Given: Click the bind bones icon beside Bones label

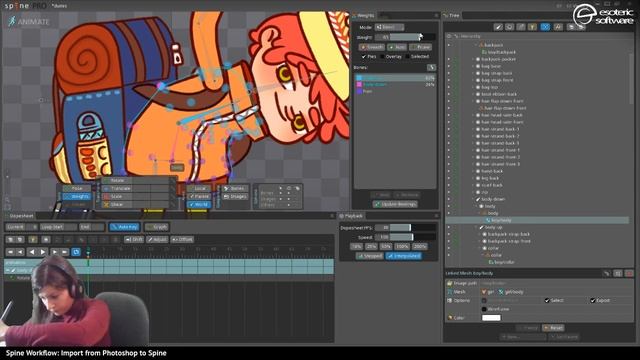Looking at the screenshot, I should click(x=431, y=67).
